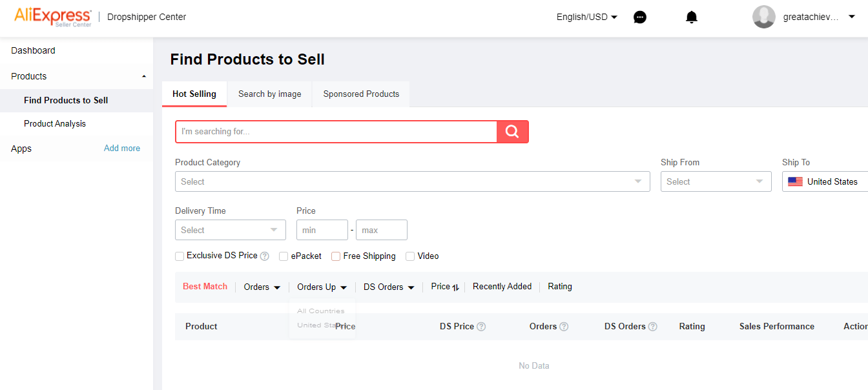Screen dimensions: 868x390
Task: Enable the Exclusive DS Price checkbox
Action: pos(180,256)
